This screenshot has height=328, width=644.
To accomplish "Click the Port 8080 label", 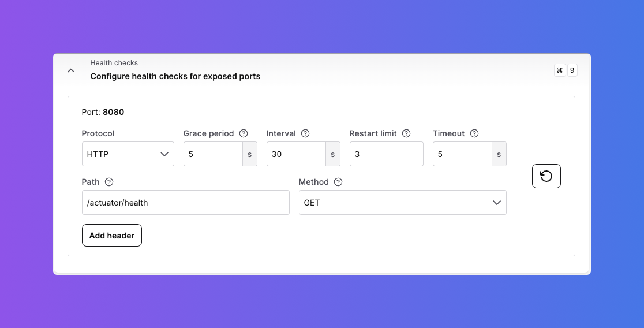I will (103, 112).
